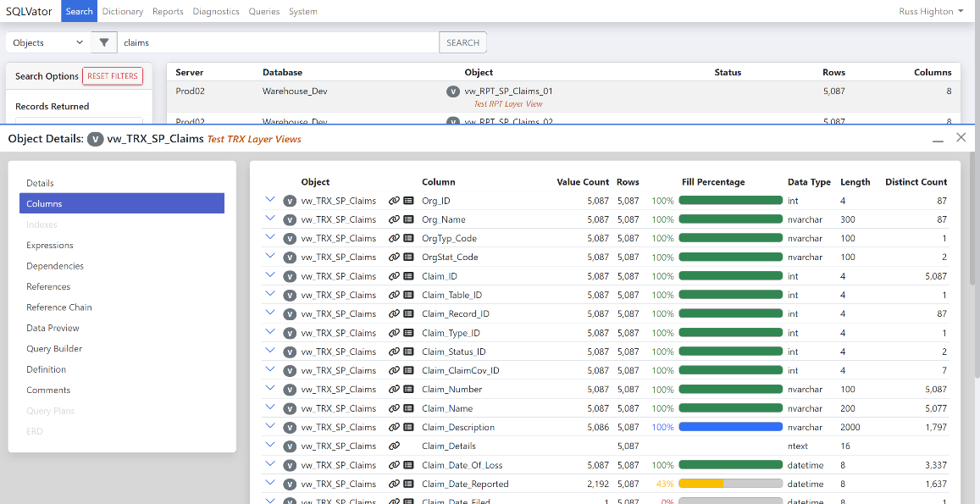Open the Dictionary menu

(123, 11)
